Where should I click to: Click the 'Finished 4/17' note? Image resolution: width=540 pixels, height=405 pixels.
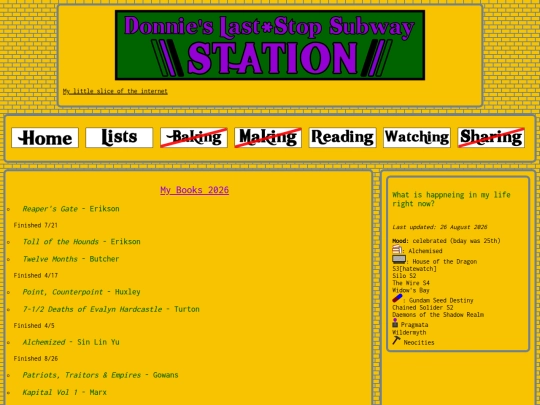click(x=35, y=276)
